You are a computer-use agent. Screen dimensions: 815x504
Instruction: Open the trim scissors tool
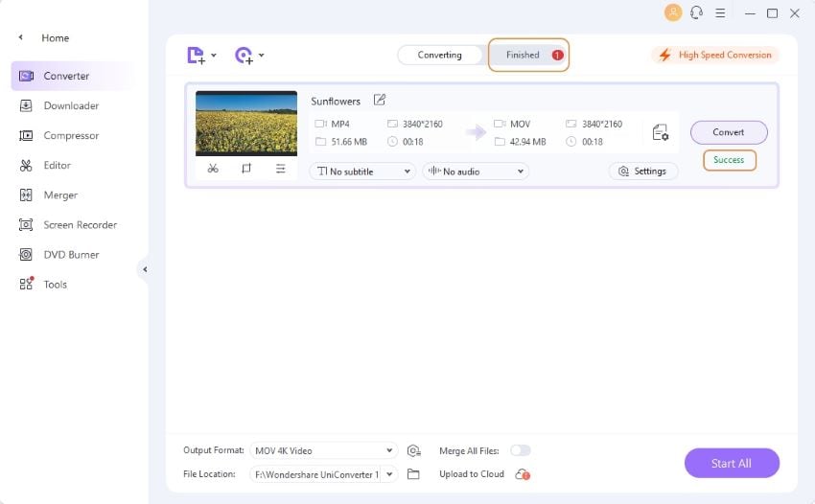pyautogui.click(x=213, y=169)
